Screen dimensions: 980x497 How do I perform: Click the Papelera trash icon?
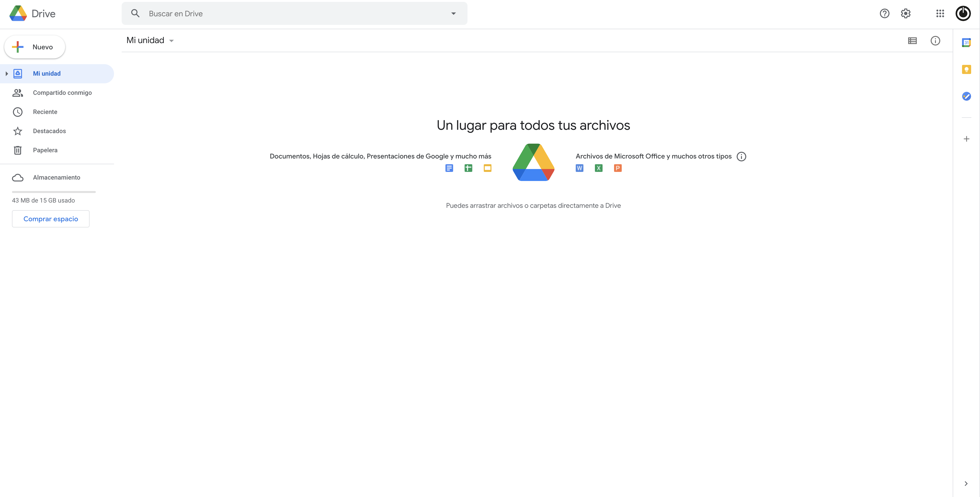(17, 150)
